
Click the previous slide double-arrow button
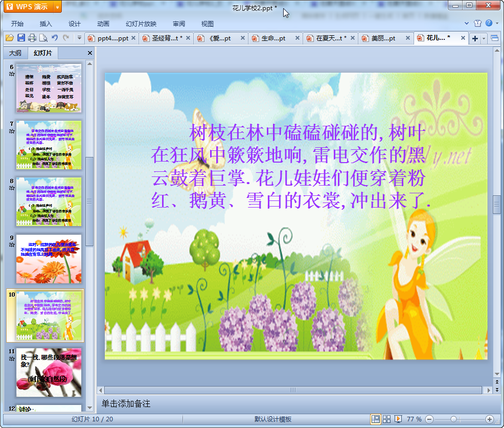[x=497, y=382]
